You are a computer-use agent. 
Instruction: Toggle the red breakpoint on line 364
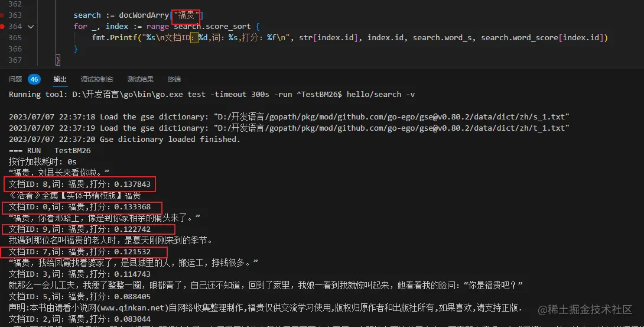point(2,26)
